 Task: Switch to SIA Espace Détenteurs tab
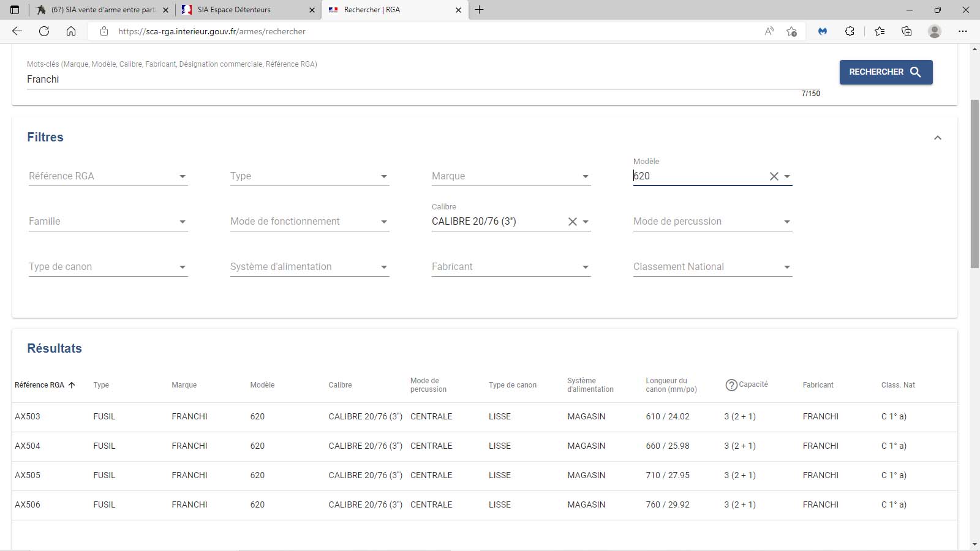tap(248, 10)
